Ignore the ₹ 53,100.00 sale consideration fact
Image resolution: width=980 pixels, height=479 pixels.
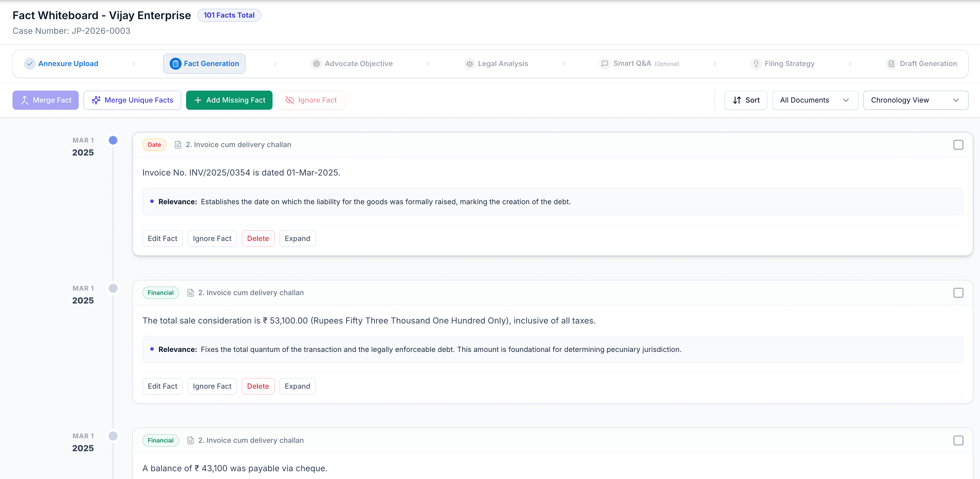(212, 386)
